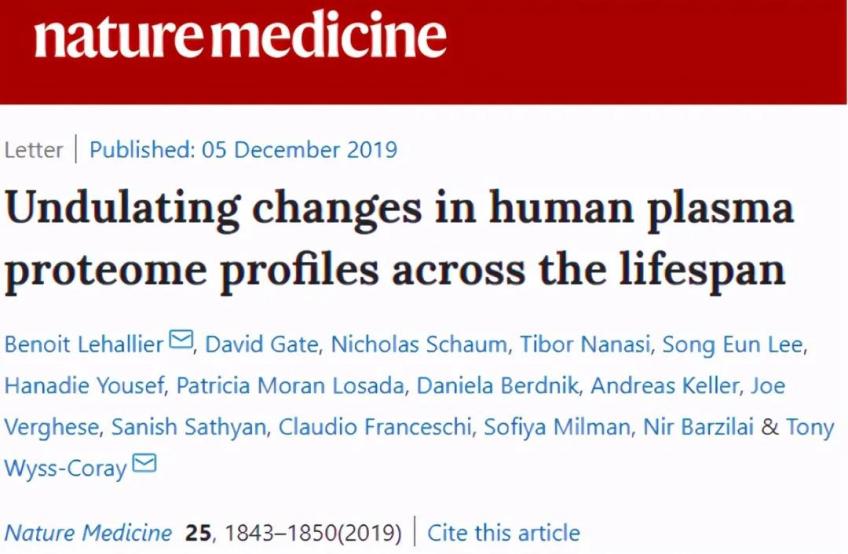Open the Nature Medicine journal link
Image resolution: width=848 pixels, height=554 pixels.
point(89,532)
